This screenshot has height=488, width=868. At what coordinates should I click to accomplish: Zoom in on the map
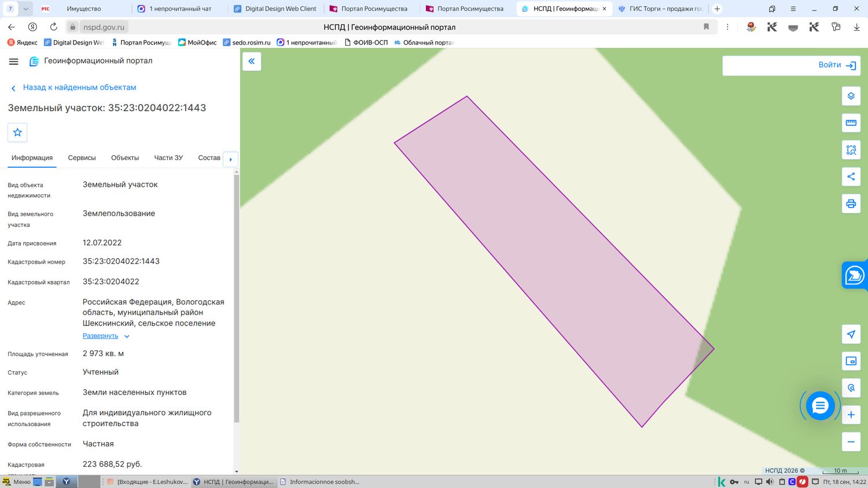851,415
